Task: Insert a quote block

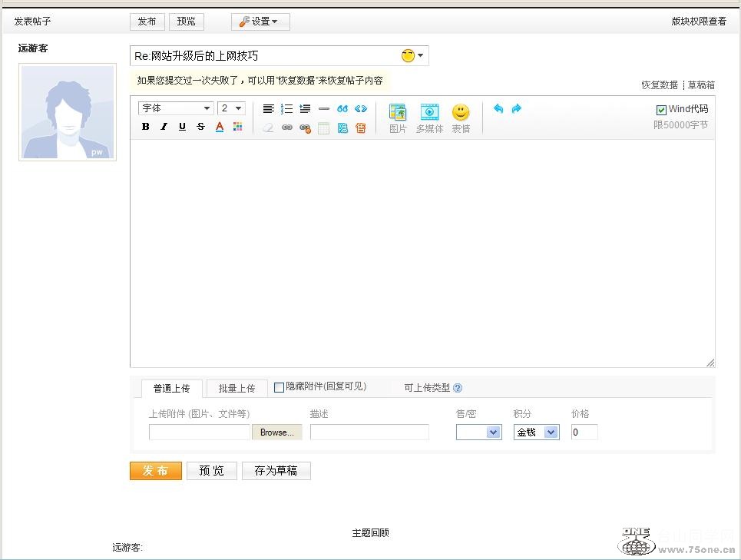Action: (x=342, y=109)
